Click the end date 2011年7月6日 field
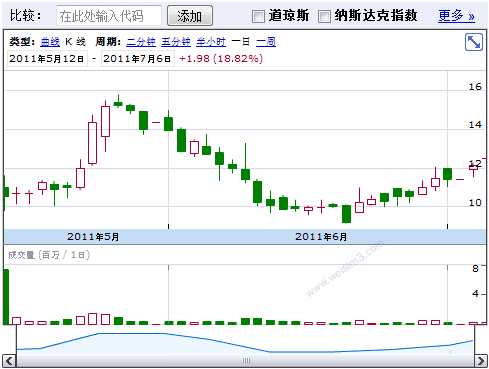Screen dimensions: 489x369 click(138, 59)
